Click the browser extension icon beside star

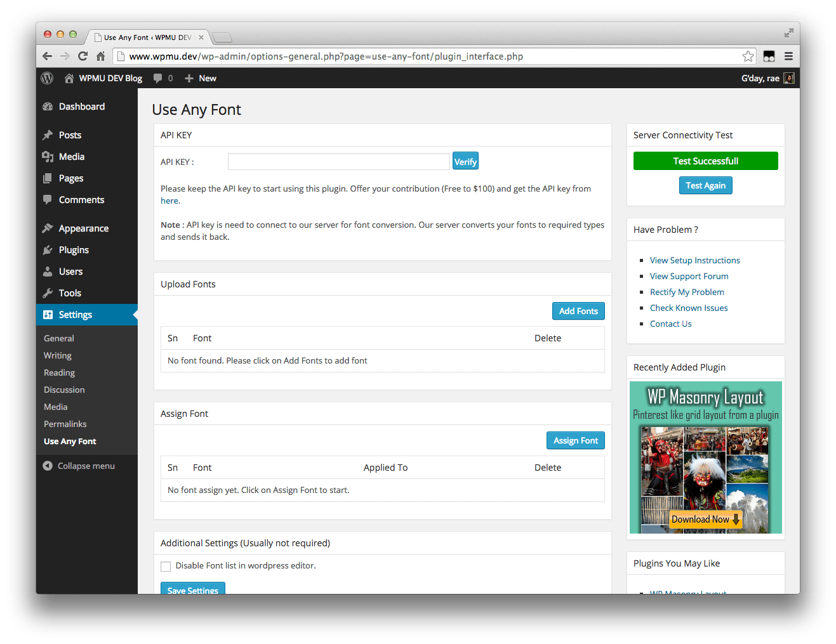769,56
